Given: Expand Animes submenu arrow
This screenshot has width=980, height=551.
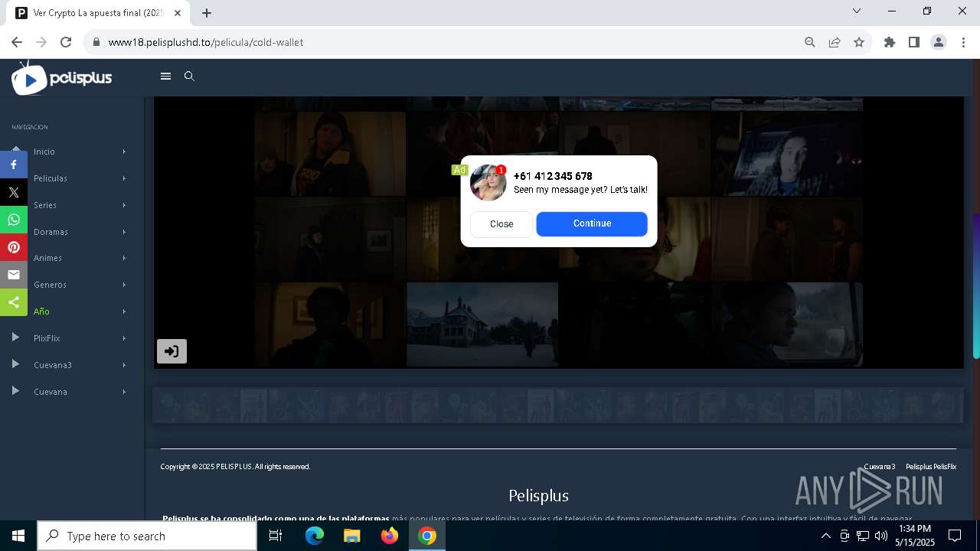Looking at the screenshot, I should (x=124, y=258).
